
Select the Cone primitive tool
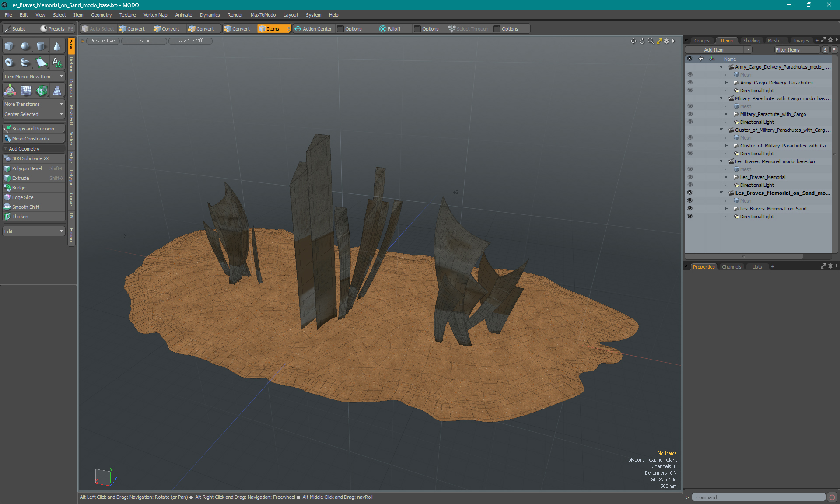point(57,46)
